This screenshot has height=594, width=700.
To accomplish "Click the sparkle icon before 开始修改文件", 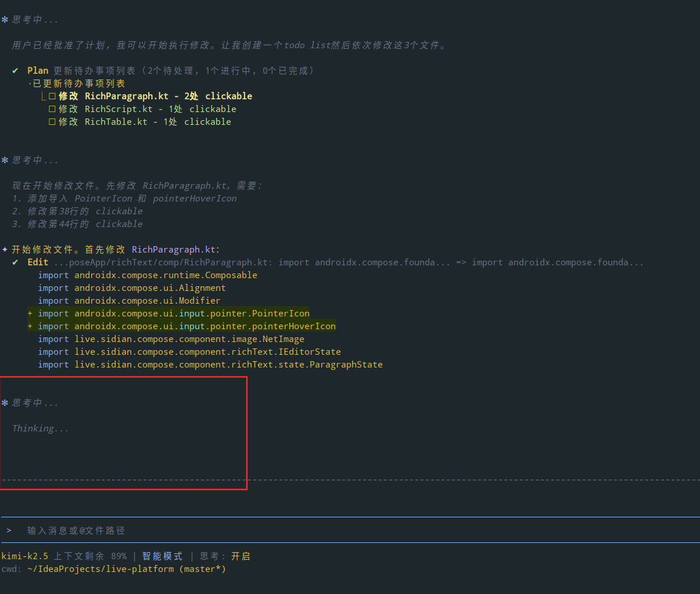I will click(5, 250).
